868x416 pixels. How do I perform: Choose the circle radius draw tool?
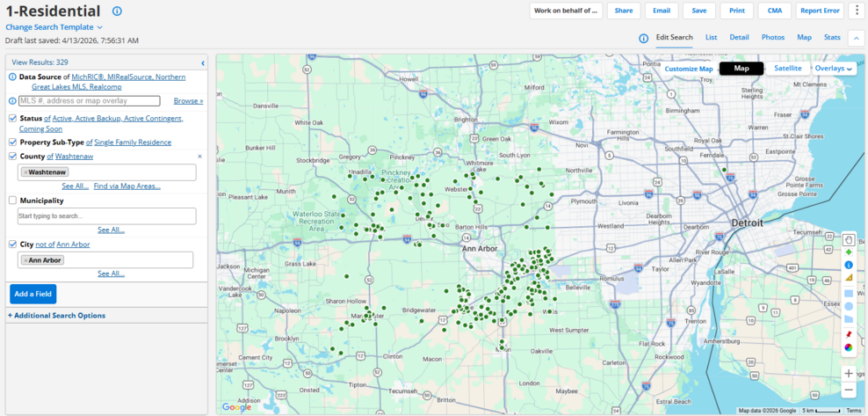849,306
